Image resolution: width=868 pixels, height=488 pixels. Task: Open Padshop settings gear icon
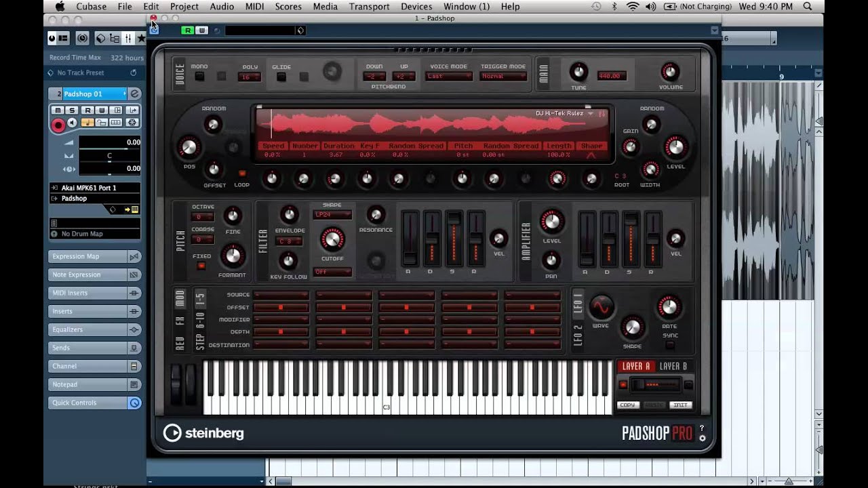(x=702, y=438)
